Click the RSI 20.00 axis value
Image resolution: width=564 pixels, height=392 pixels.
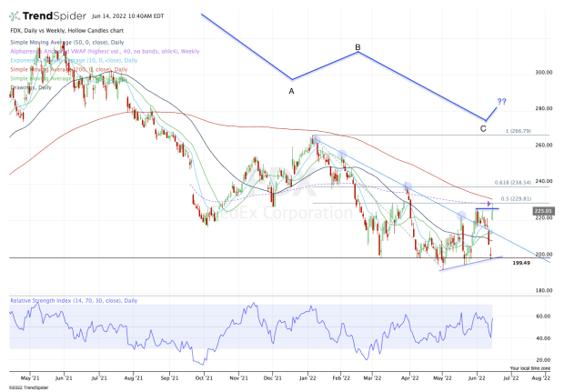coord(543,359)
